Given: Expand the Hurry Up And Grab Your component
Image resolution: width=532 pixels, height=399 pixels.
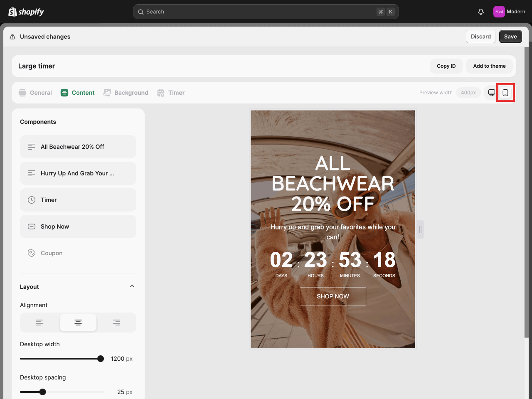Looking at the screenshot, I should pyautogui.click(x=78, y=173).
